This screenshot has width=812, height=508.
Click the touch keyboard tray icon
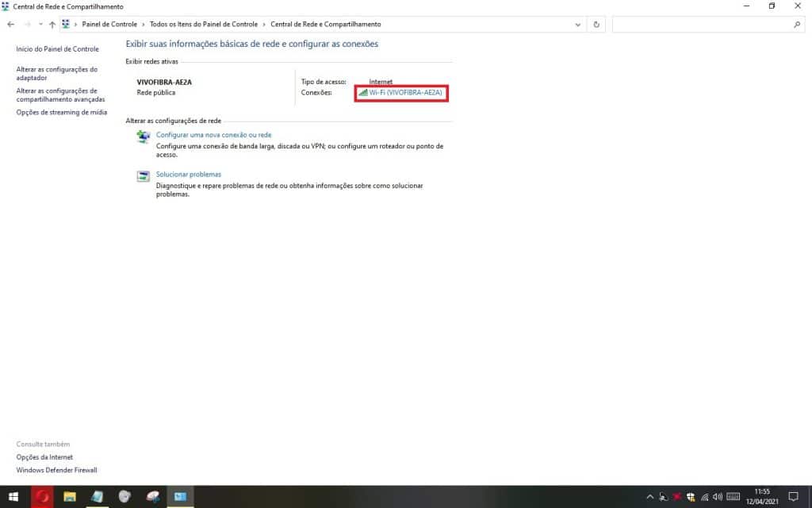coord(733,497)
